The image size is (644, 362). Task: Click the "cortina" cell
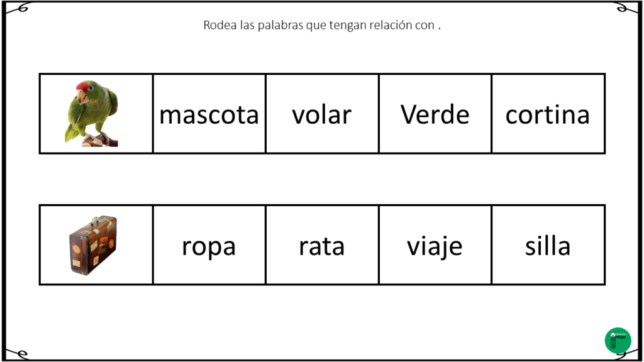tap(548, 114)
